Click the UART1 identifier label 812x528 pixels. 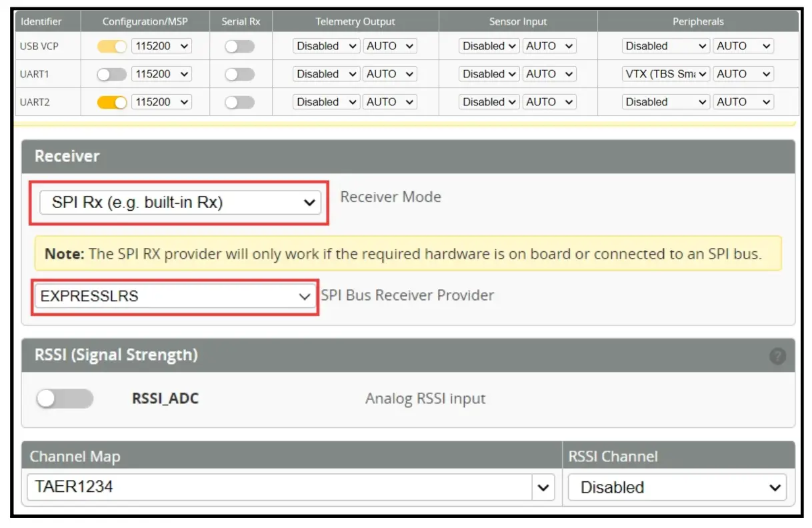pyautogui.click(x=34, y=75)
